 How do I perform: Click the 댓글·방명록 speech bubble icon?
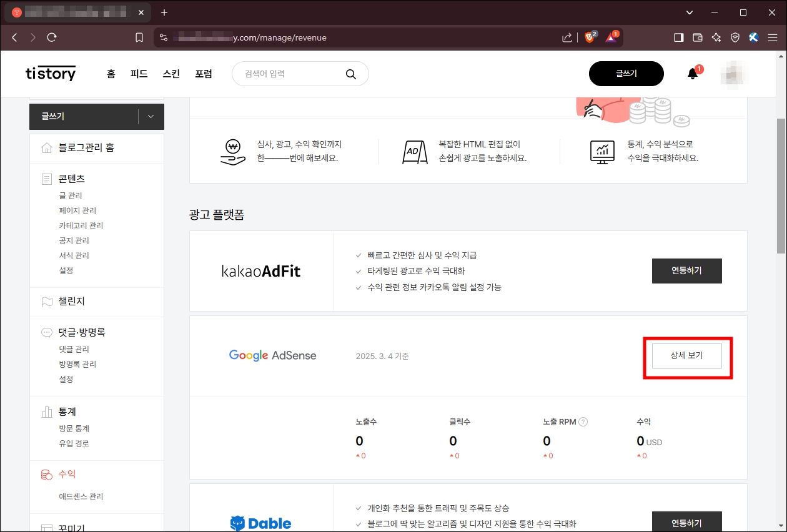click(x=46, y=332)
